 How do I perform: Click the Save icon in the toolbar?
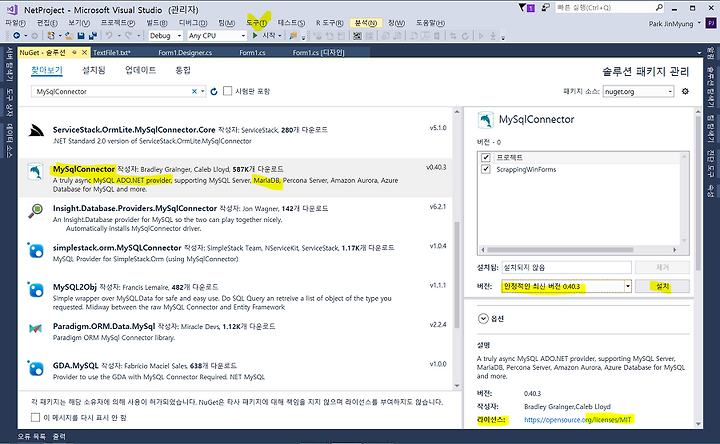(81, 35)
